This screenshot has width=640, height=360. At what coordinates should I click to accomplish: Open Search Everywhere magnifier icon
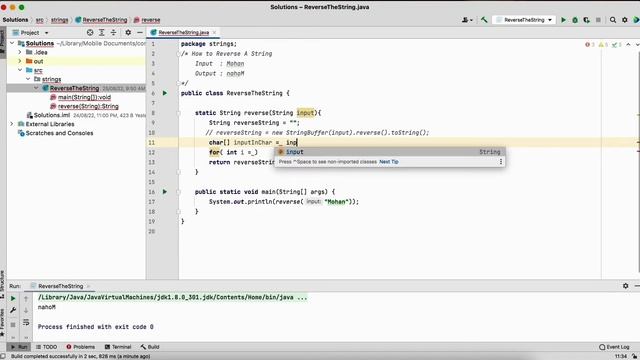coord(613,20)
